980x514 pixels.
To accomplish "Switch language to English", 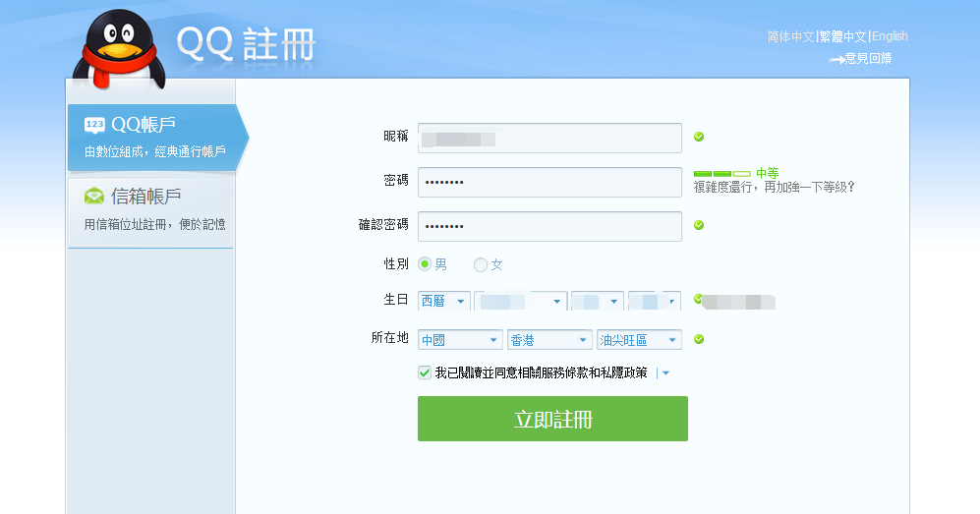I will [x=890, y=36].
